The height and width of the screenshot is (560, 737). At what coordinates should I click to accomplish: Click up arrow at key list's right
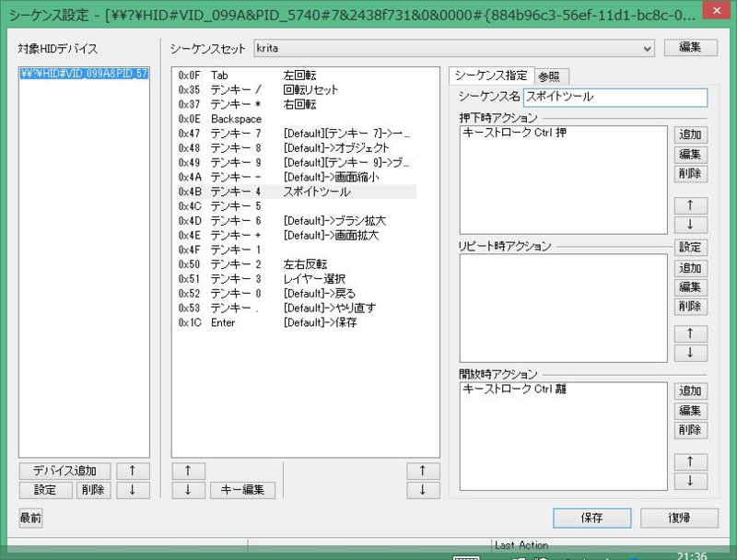(423, 471)
